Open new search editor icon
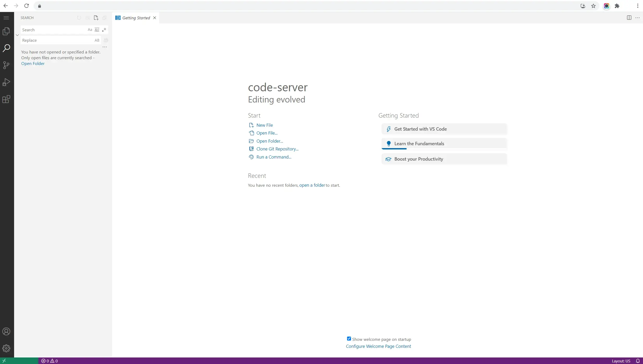The width and height of the screenshot is (643, 364). coord(96,18)
